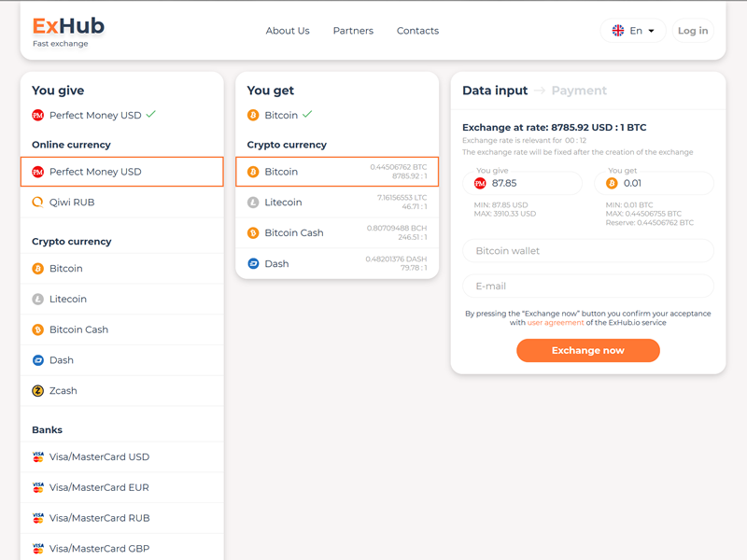Screen dimensions: 747x560
Task: Select Perfect Money USD in Online currency list
Action: [x=122, y=172]
